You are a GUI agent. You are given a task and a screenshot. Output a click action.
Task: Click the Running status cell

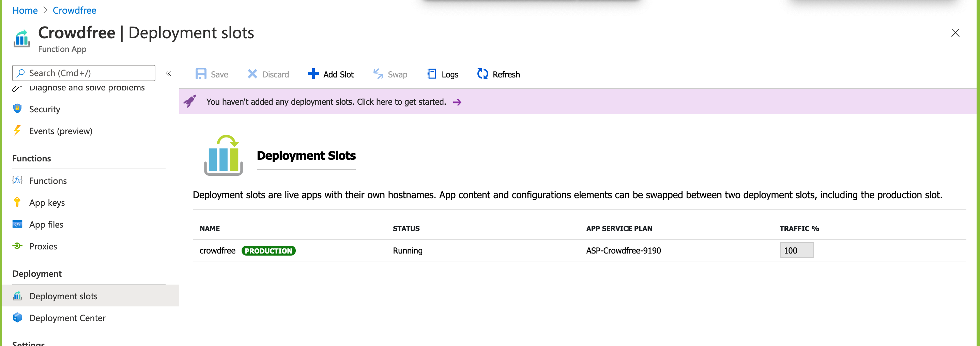click(x=408, y=250)
